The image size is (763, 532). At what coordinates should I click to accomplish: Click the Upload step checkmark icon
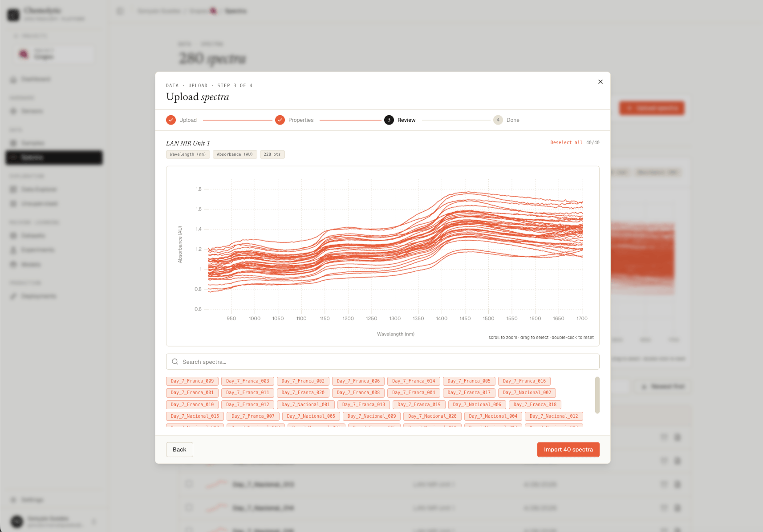(171, 120)
